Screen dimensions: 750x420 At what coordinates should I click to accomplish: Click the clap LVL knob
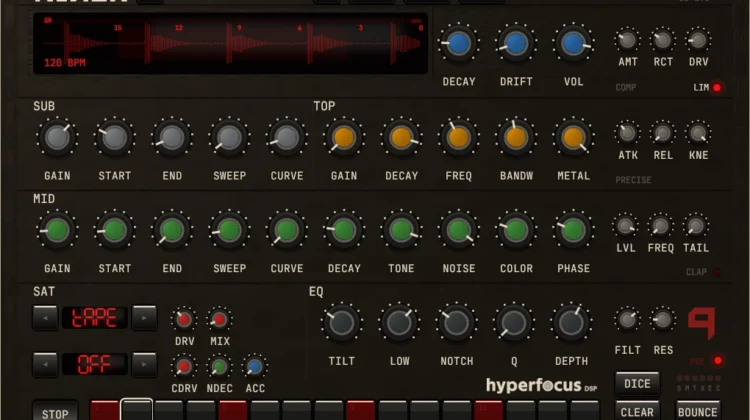coord(625,226)
